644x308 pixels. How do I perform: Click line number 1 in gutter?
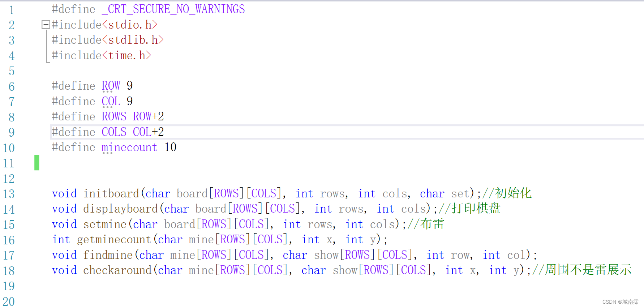[x=12, y=10]
